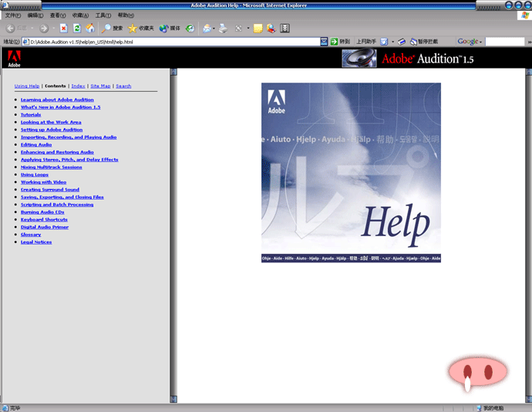Open the Search link in help navigation

[123, 86]
